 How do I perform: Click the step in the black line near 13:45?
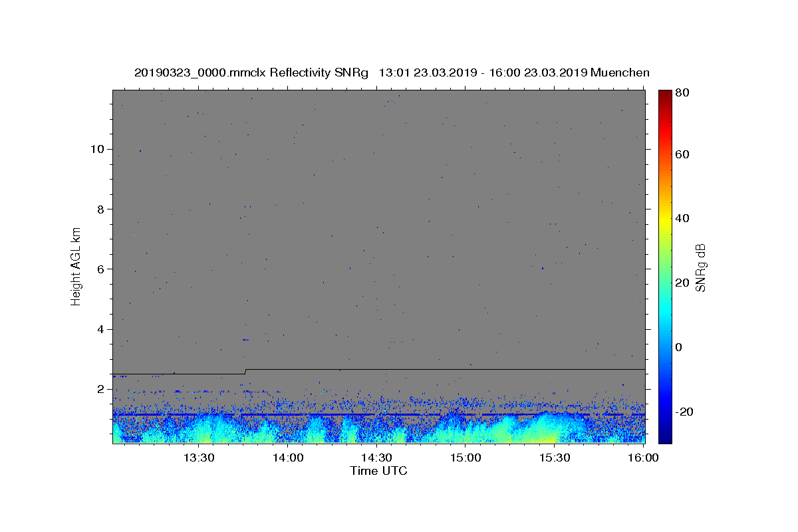(x=245, y=371)
